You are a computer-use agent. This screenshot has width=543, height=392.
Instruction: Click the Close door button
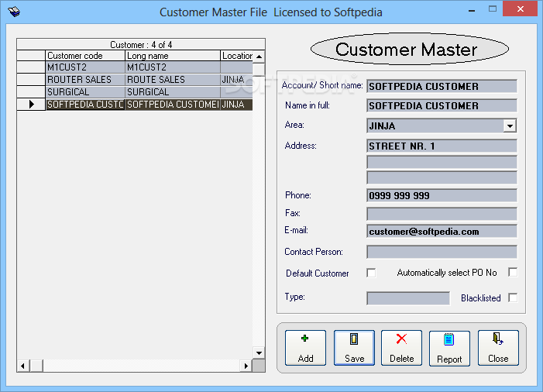pyautogui.click(x=498, y=348)
